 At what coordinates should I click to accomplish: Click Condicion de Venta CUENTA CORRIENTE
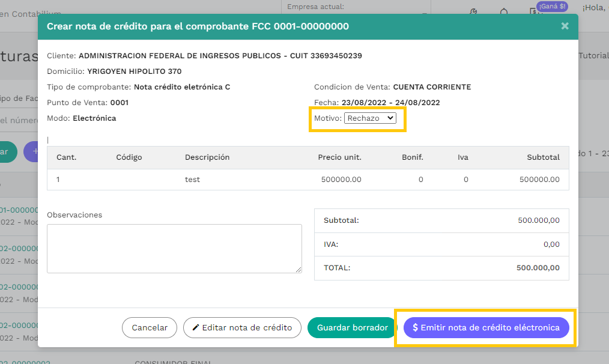(432, 87)
